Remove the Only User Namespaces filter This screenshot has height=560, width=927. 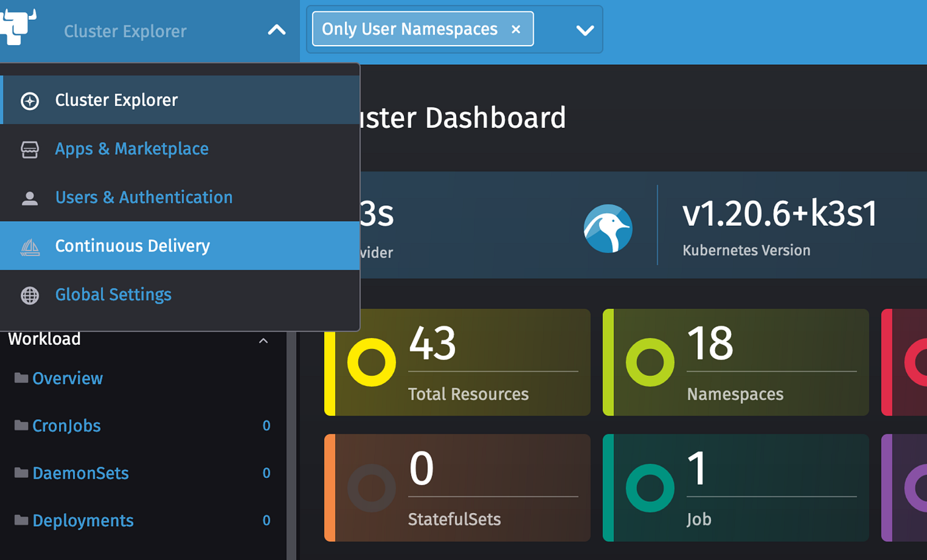516,29
